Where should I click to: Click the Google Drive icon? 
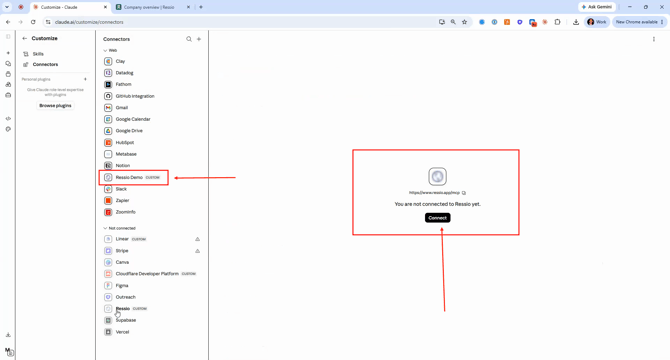pyautogui.click(x=108, y=131)
